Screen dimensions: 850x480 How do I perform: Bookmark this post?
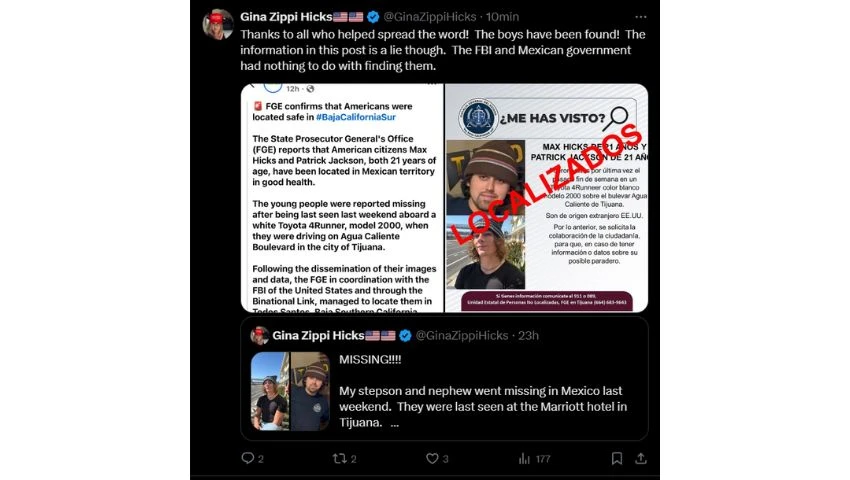click(616, 459)
